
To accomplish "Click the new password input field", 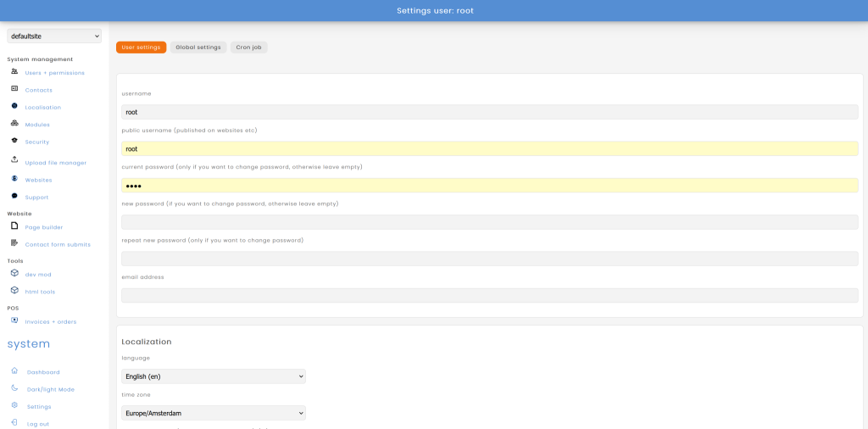I will 489,222.
